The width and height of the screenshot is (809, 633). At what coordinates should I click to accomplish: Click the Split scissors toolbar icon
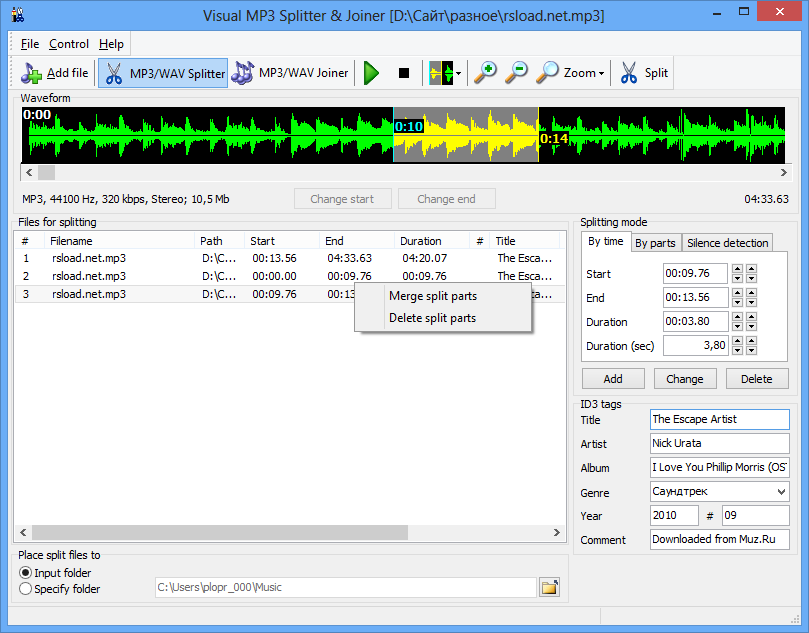coord(627,72)
